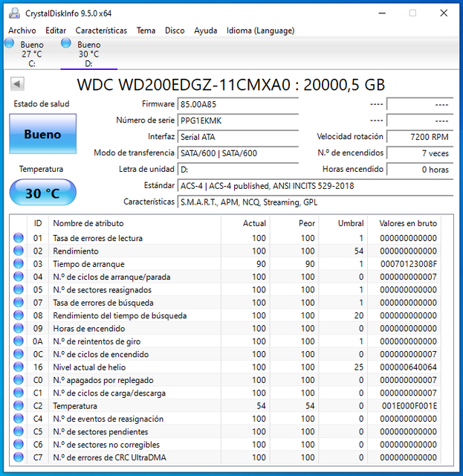Click the Firmware value field 85.00A85
463x476 pixels.
238,104
